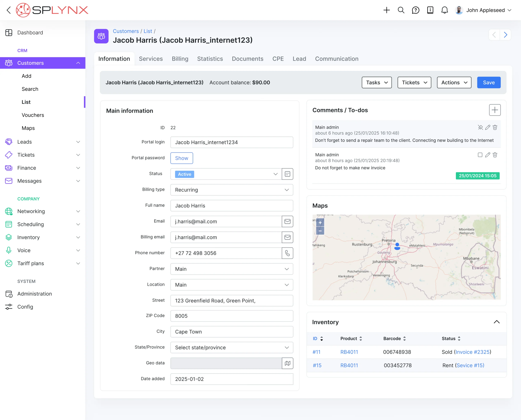
Task: Add a comment using plus icon in Comments panel
Action: coord(495,110)
